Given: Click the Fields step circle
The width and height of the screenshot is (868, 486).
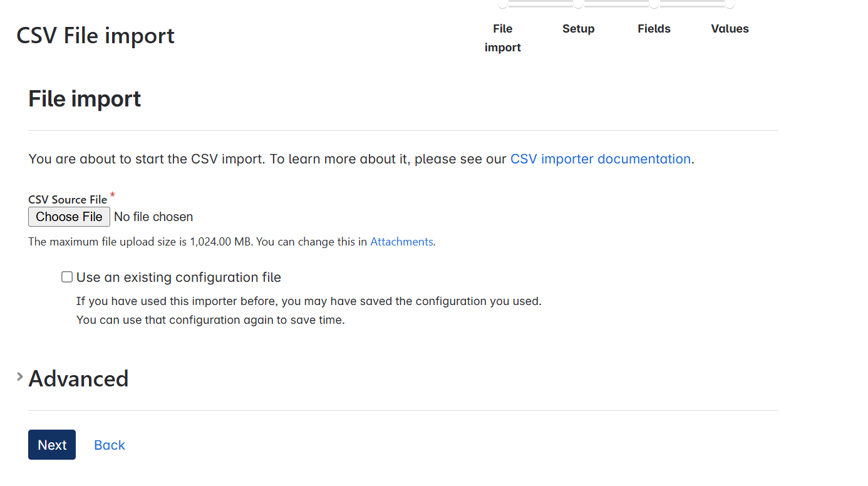Looking at the screenshot, I should [654, 4].
